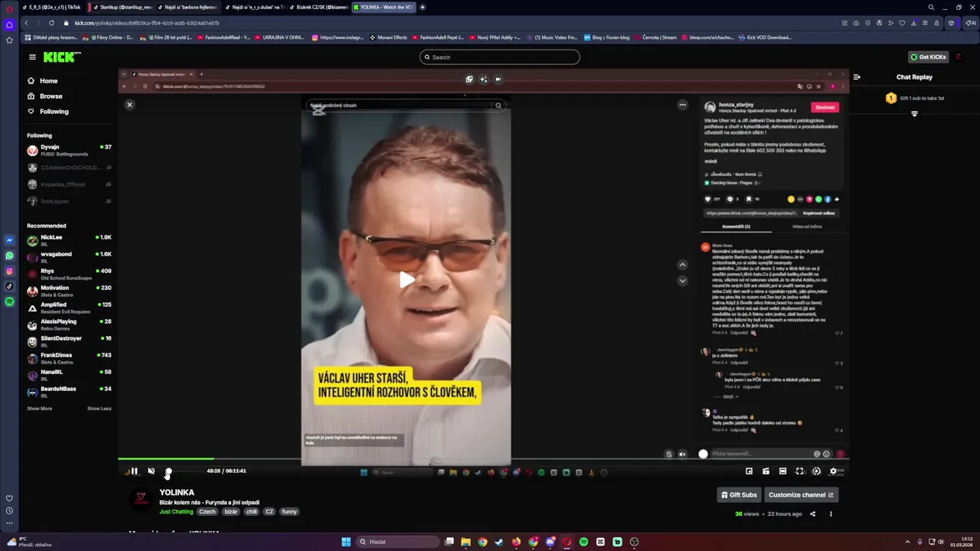The width and height of the screenshot is (980, 551).
Task: Collapse the Chat Replay panel
Action: coord(857,77)
